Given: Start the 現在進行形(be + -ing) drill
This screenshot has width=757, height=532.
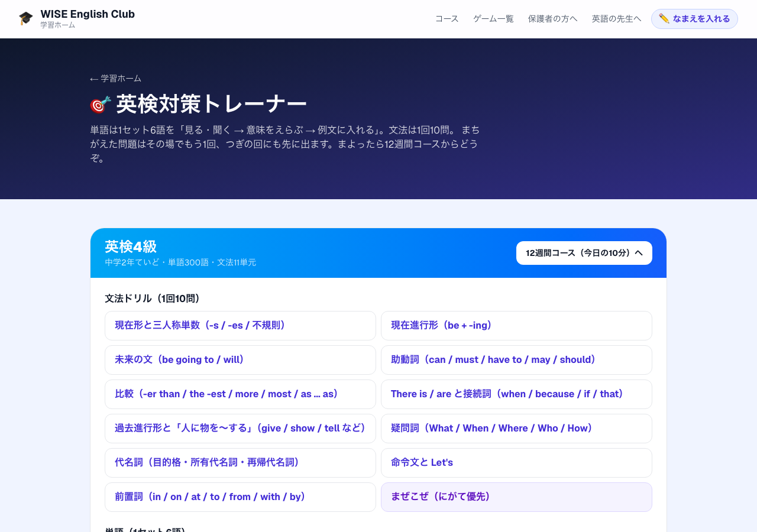Looking at the screenshot, I should (x=516, y=326).
